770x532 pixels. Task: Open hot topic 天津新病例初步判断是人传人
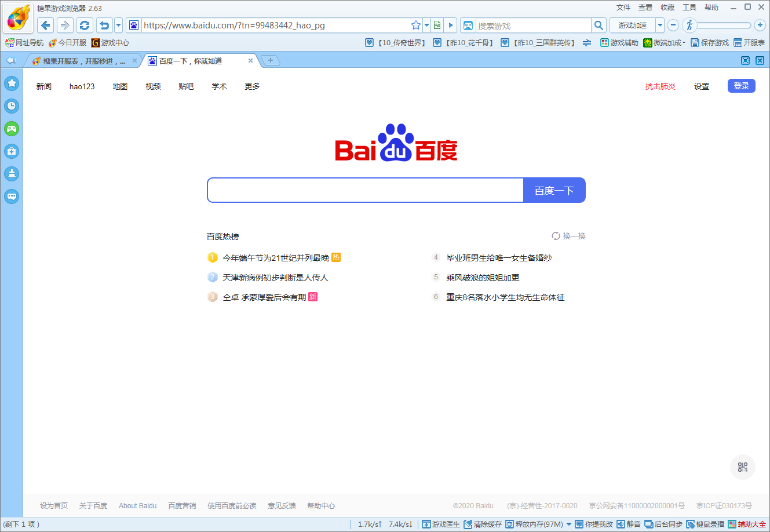[x=276, y=278]
